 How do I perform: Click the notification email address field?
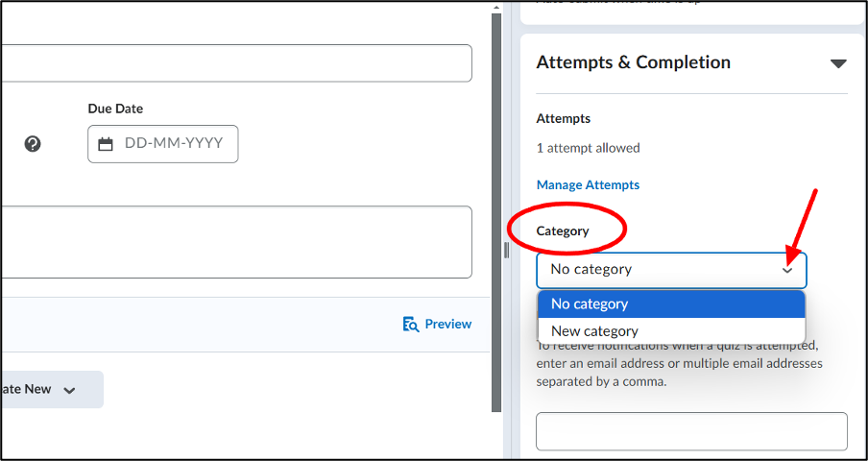691,431
